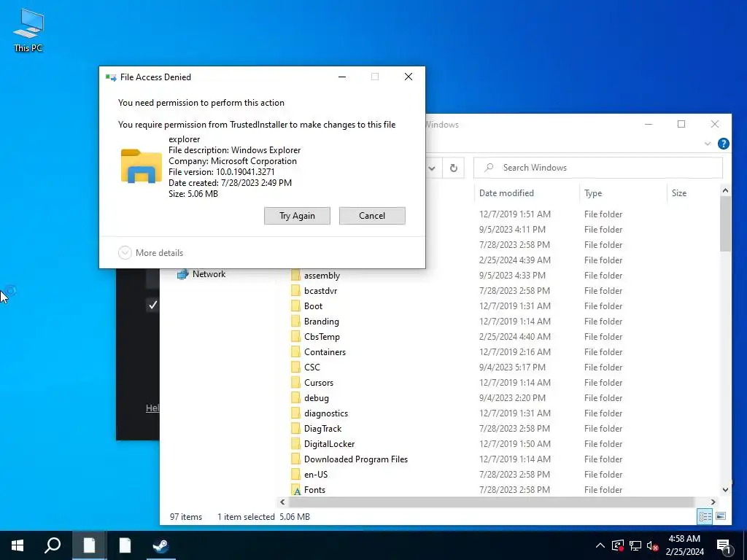Viewport: 747px width, 560px height.
Task: Minimize the File Access Denied dialog
Action: point(342,77)
